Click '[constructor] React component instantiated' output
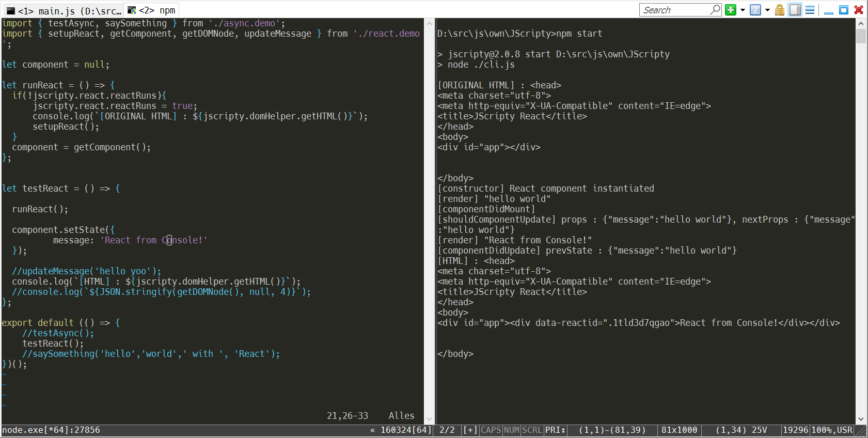 click(x=546, y=189)
